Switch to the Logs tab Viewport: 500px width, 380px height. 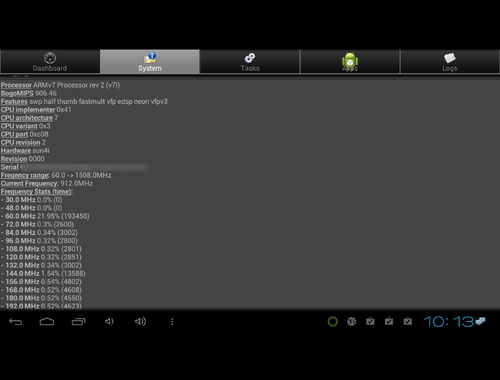(450, 61)
